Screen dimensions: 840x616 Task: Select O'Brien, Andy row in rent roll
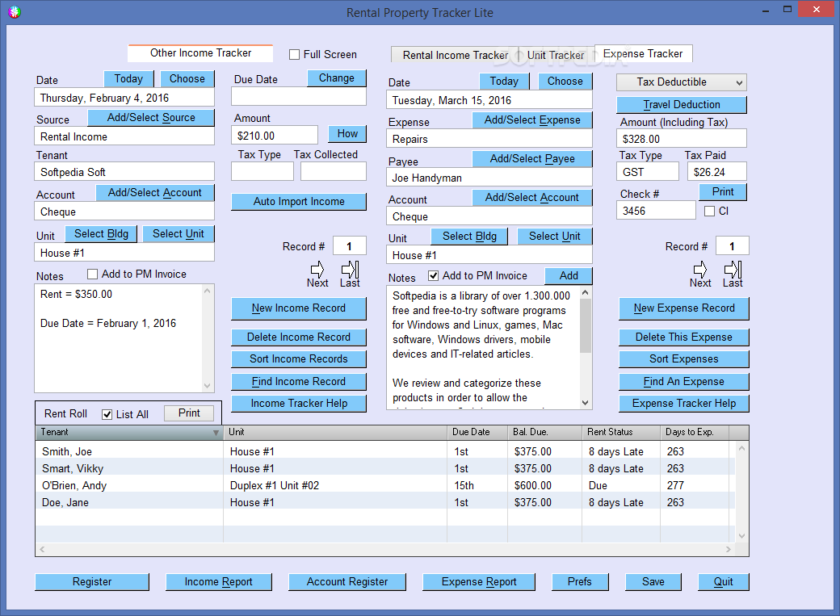[x=385, y=485]
